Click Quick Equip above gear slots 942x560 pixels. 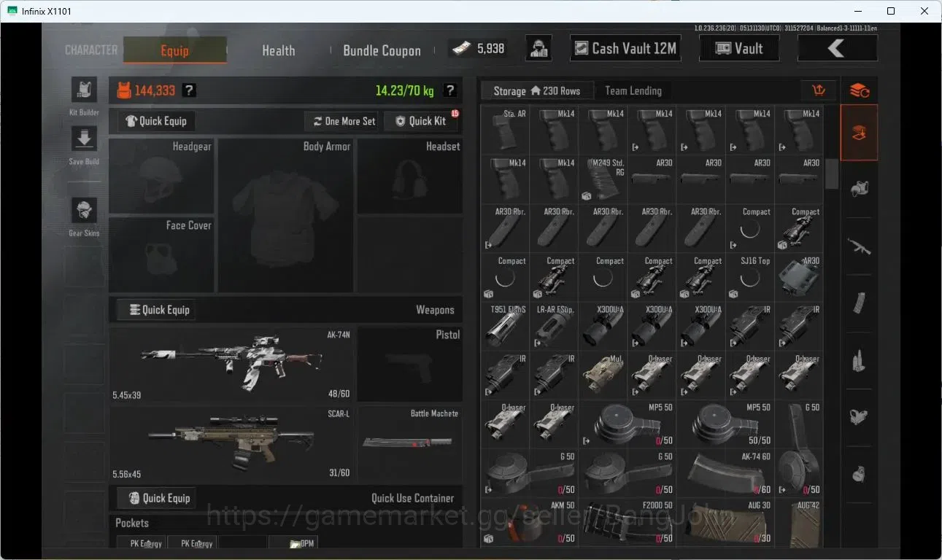coord(156,121)
